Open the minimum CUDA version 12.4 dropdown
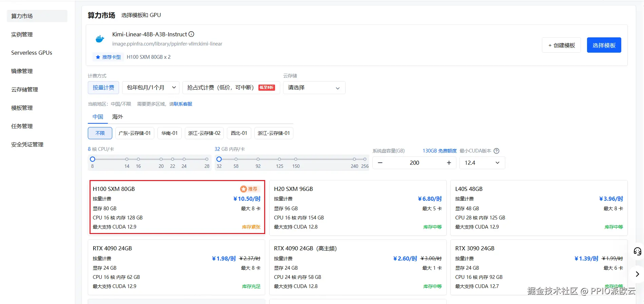 (x=482, y=163)
